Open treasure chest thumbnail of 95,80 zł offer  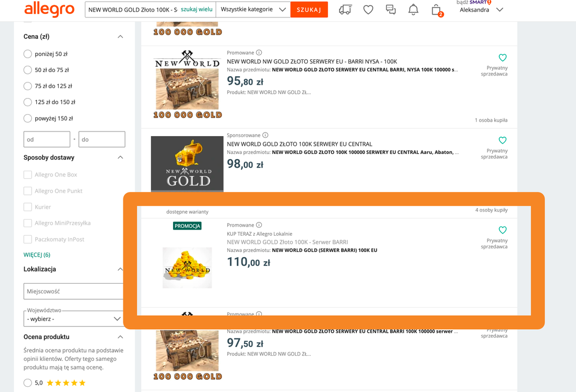(x=187, y=85)
